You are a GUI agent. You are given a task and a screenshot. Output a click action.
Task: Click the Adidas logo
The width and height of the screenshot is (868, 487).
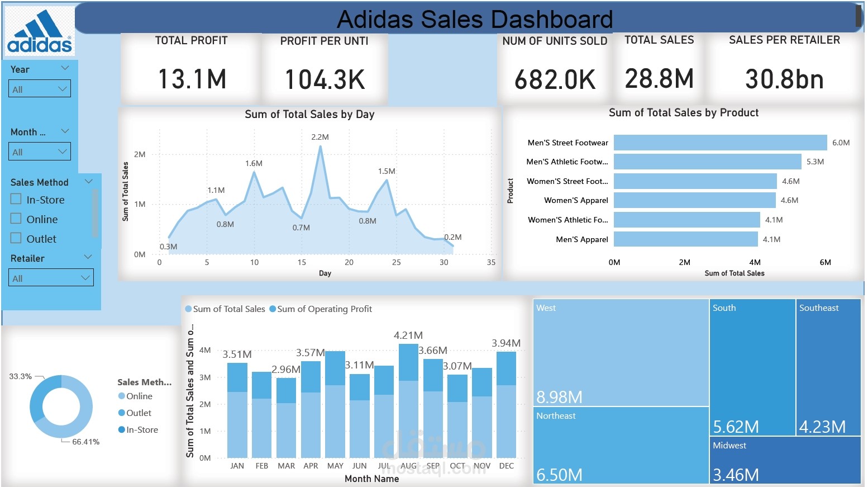click(39, 31)
